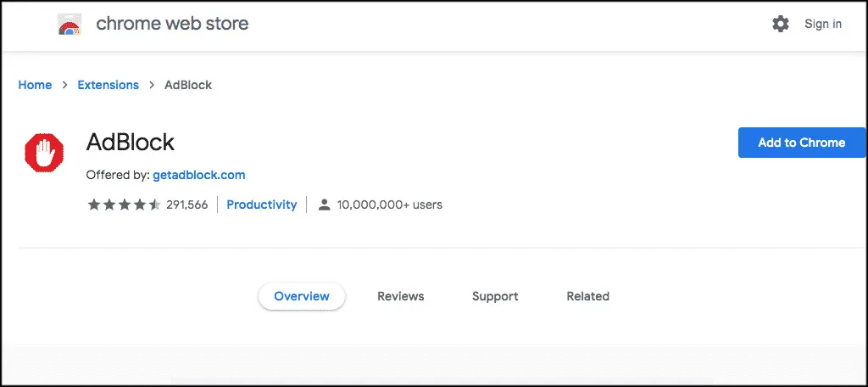This screenshot has width=868, height=387.
Task: Open the Extensions breadcrumb link
Action: tap(108, 85)
